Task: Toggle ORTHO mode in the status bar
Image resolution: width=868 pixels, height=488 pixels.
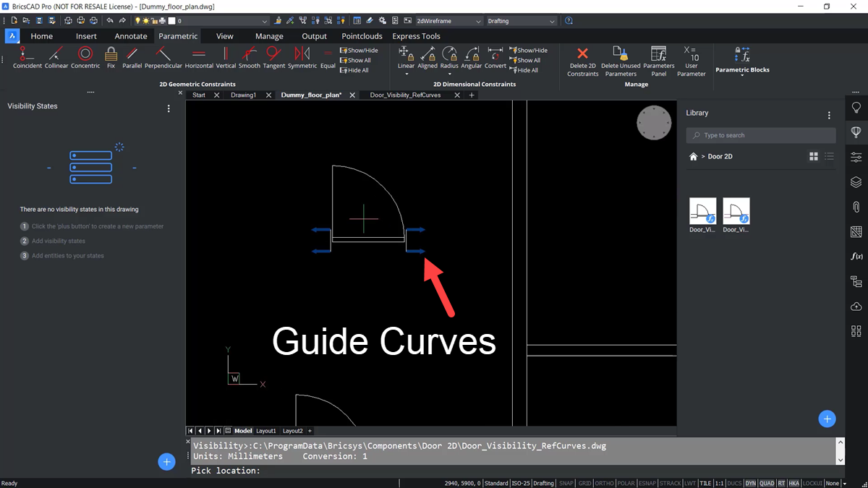Action: click(605, 483)
